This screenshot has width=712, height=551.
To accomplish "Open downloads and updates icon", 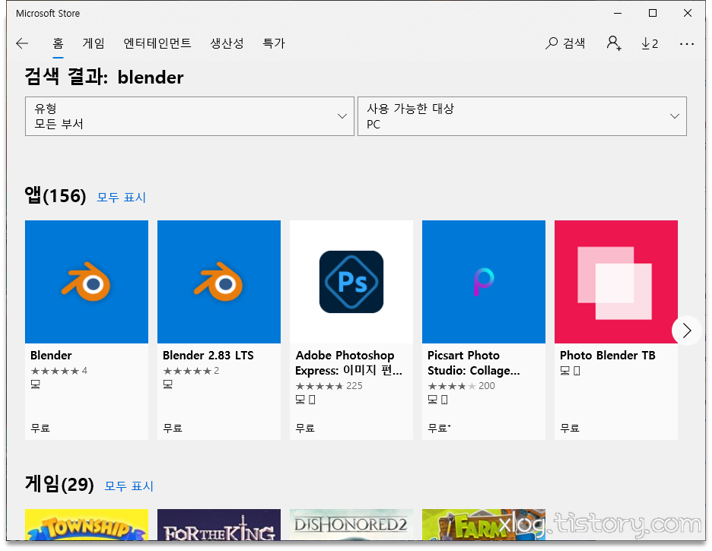I will click(x=650, y=44).
